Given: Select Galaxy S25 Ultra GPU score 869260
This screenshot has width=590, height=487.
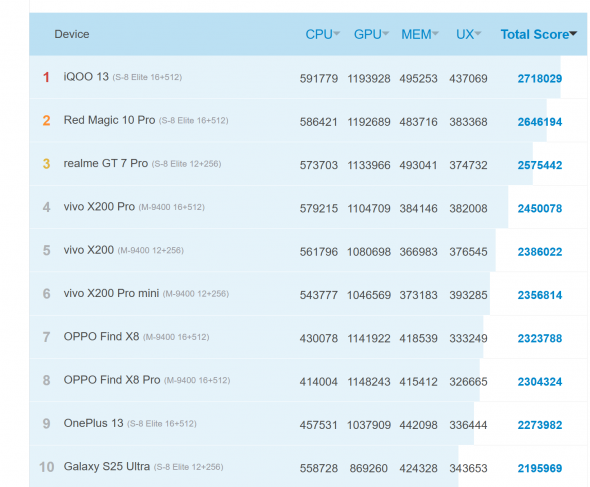Looking at the screenshot, I should point(369,468).
